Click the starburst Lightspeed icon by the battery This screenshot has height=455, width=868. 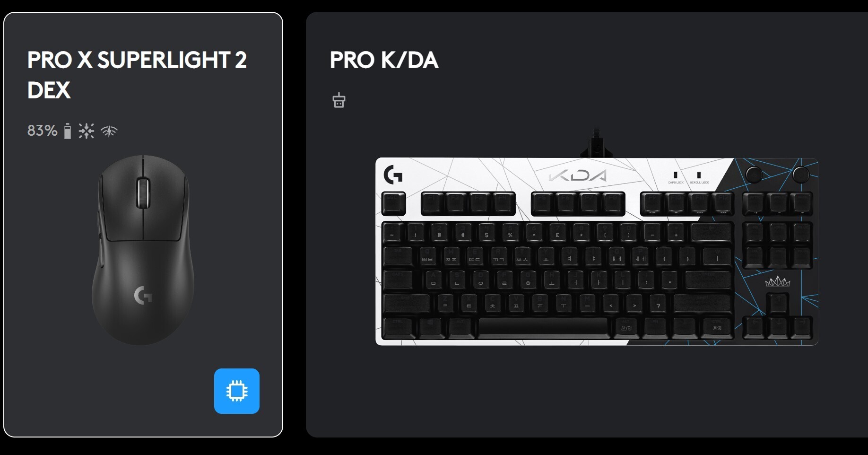87,131
